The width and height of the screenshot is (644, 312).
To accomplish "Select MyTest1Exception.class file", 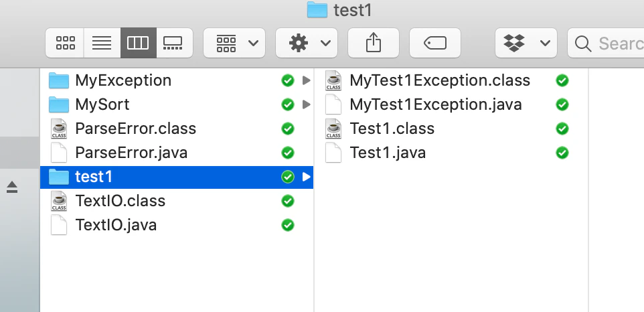I will (x=439, y=81).
